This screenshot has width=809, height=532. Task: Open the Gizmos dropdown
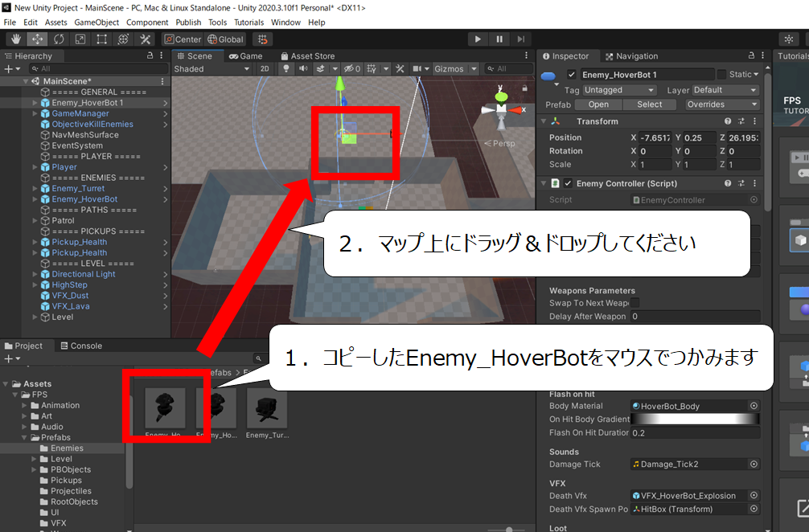455,68
